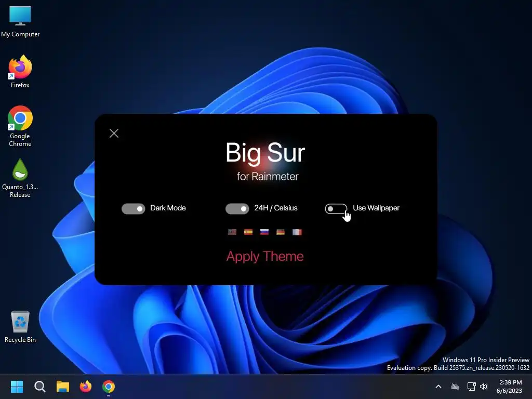Open the clock showing 2:39 PM
The width and height of the screenshot is (532, 399).
pos(509,387)
